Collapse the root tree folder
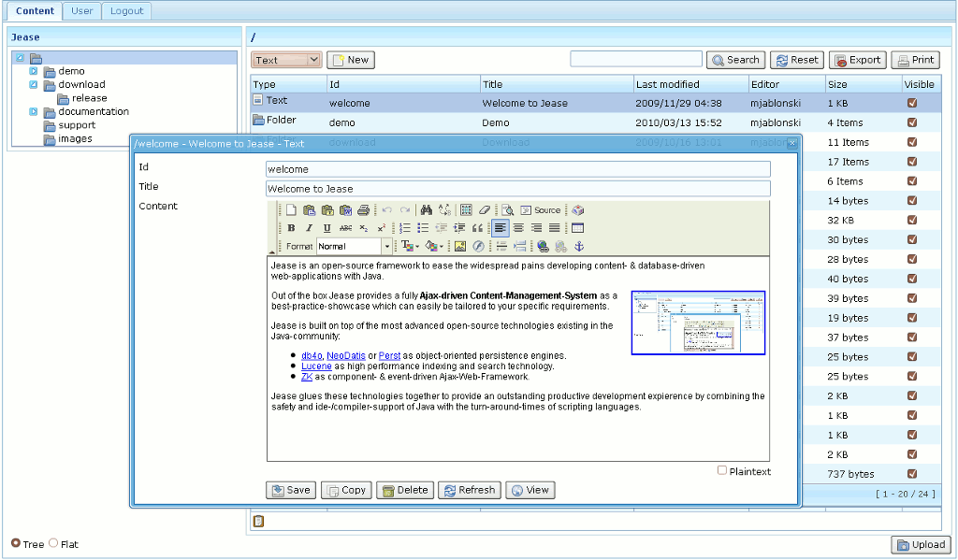The width and height of the screenshot is (958, 560). click(x=21, y=57)
